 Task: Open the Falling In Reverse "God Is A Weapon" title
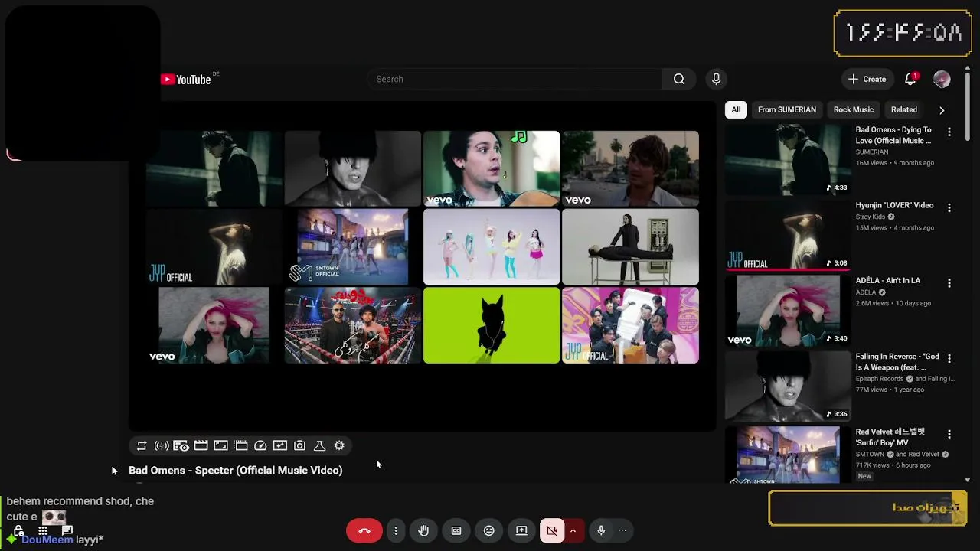(897, 362)
